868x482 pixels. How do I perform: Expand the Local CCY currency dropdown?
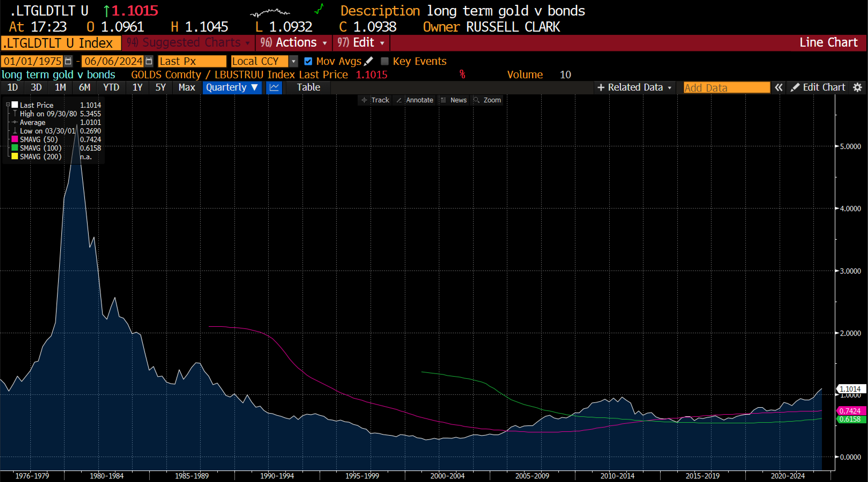pos(293,61)
